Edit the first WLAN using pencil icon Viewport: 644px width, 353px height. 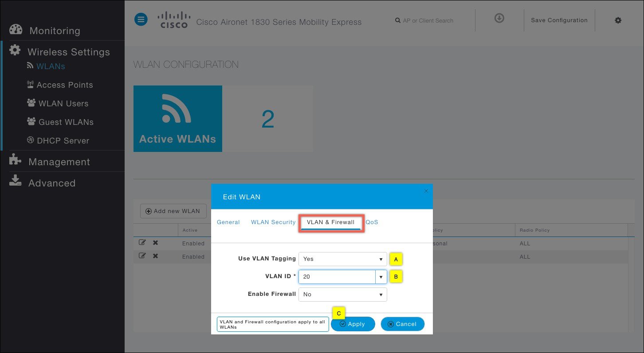[142, 242]
